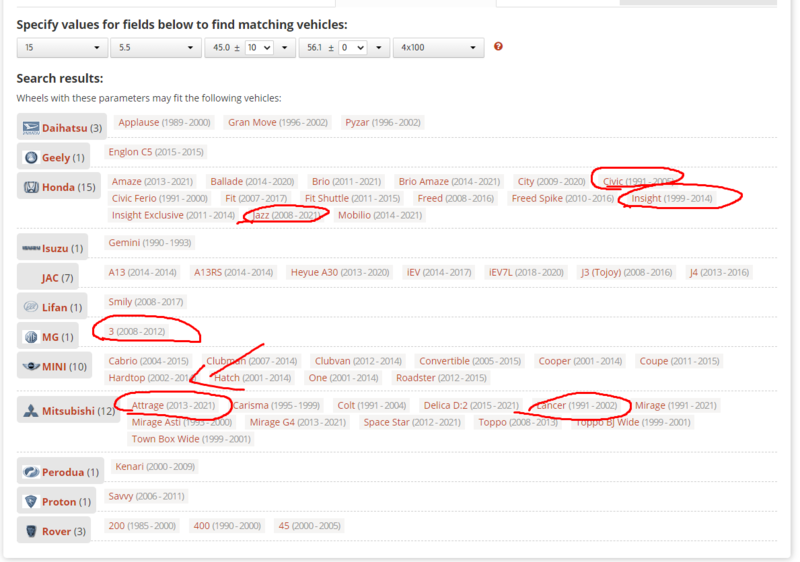Click the Rover brand logo icon
The height and width of the screenshot is (562, 800).
(31, 531)
